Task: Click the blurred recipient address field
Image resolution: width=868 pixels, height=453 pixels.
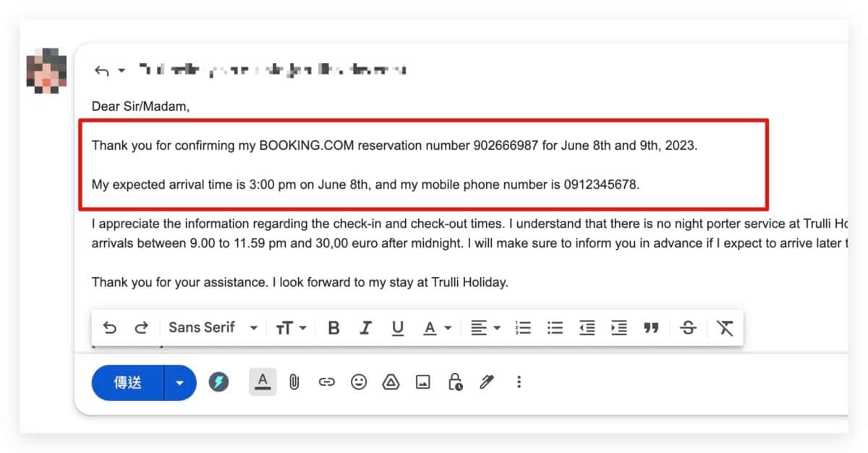Action: (x=272, y=70)
